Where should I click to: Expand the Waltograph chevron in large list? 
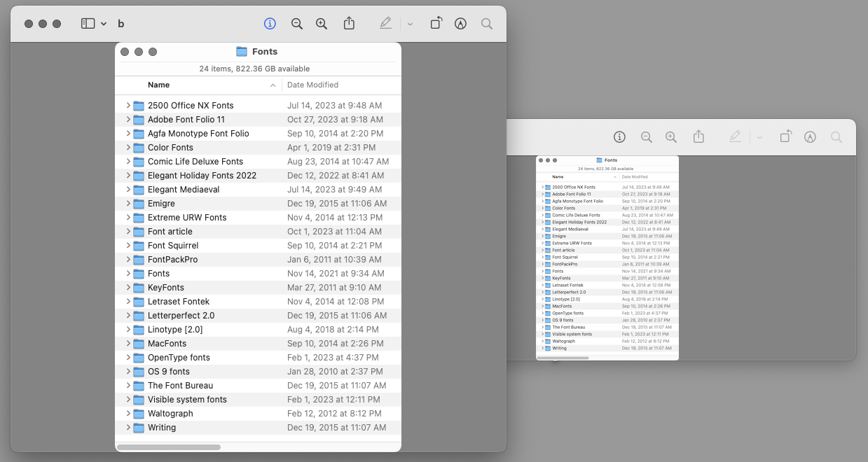click(128, 413)
